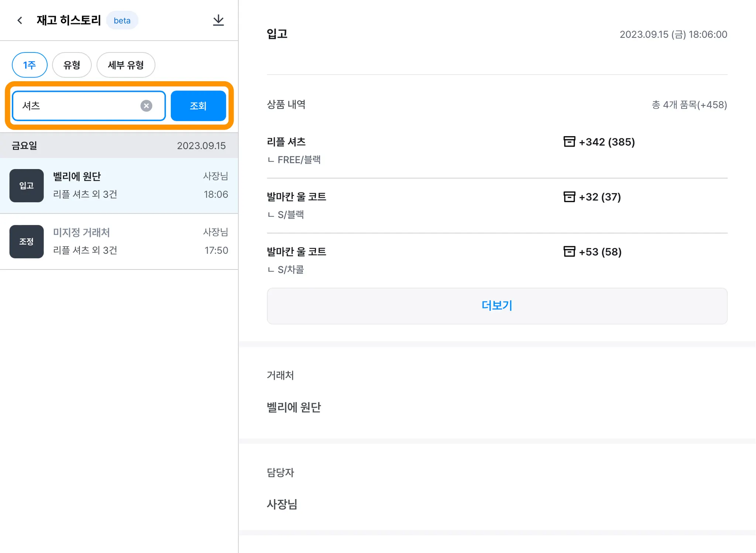Image resolution: width=756 pixels, height=553 pixels.
Task: Click box icon next to +32 (37)
Action: [x=569, y=197]
